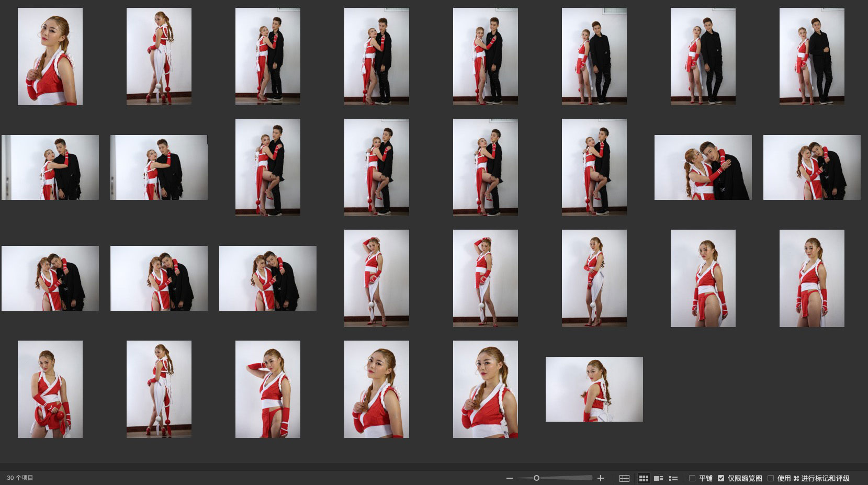Select the thumbnail of woman holding red fan

(50, 389)
